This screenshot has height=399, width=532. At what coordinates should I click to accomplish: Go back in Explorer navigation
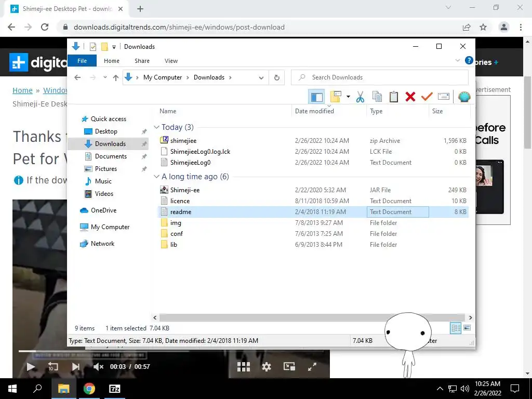tap(77, 78)
